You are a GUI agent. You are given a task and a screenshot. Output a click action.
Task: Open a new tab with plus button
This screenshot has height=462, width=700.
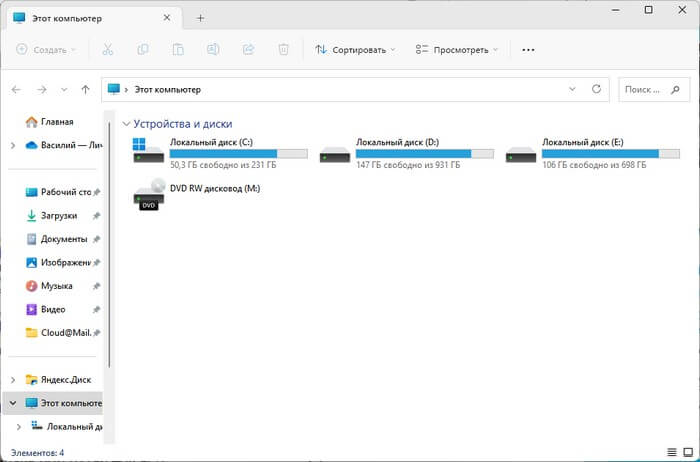click(x=200, y=18)
